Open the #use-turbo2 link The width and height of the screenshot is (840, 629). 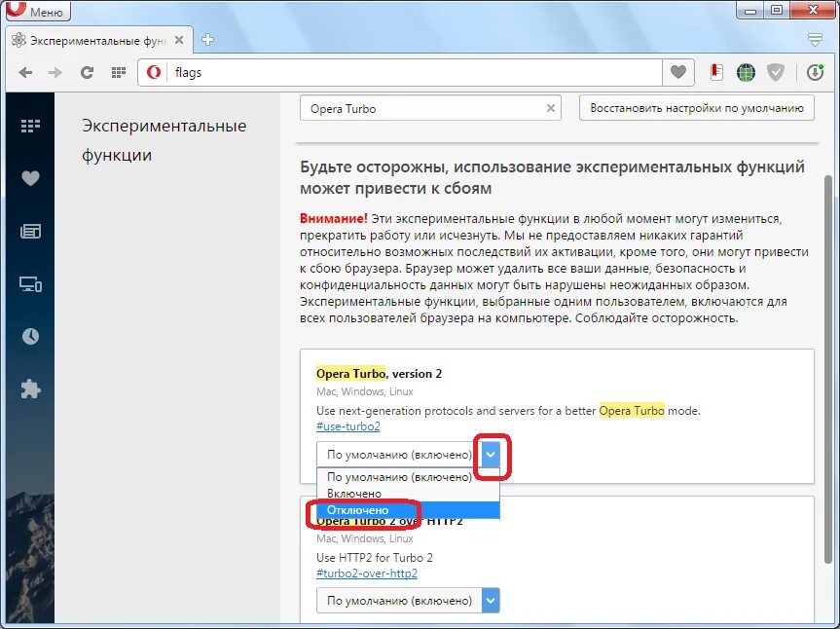click(348, 426)
